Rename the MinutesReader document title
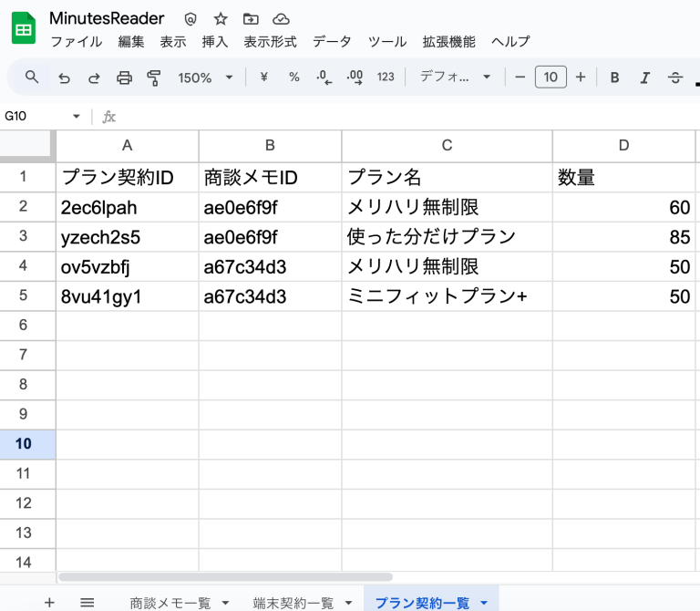700x611 pixels. click(x=107, y=18)
